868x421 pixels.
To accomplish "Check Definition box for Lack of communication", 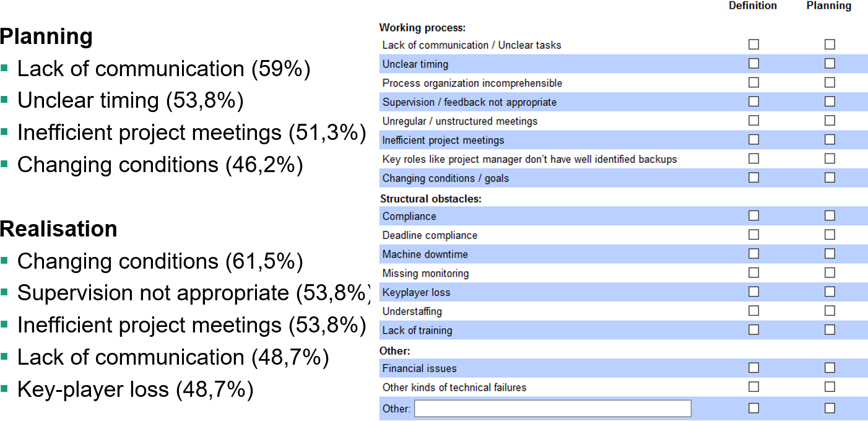I will point(753,45).
